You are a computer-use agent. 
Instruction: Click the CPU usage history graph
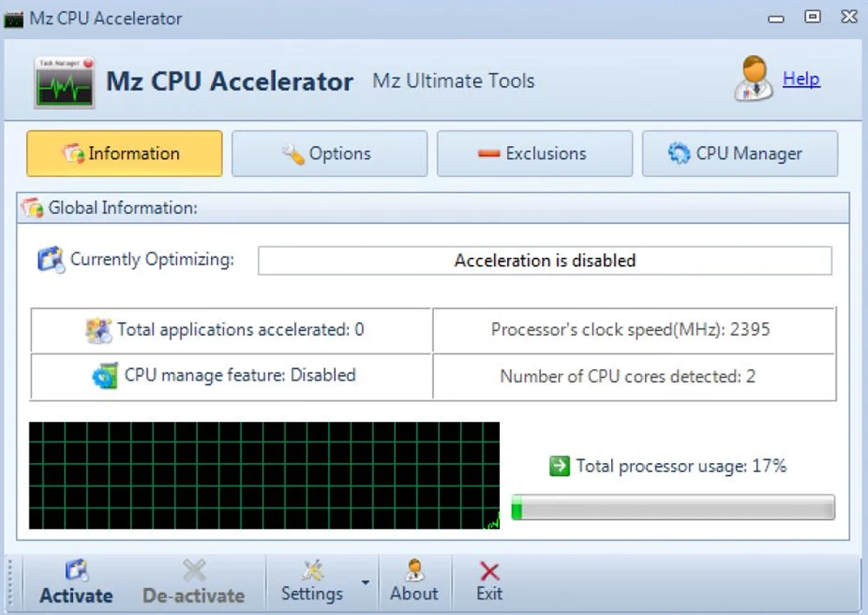[x=264, y=475]
